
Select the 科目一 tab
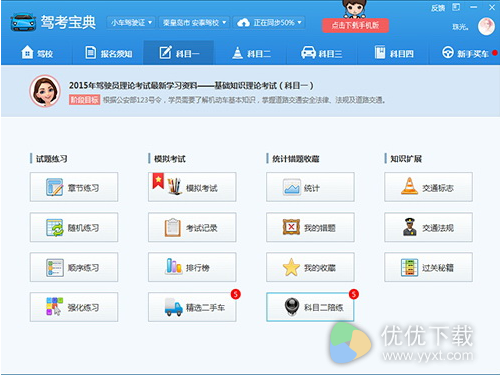(x=179, y=53)
